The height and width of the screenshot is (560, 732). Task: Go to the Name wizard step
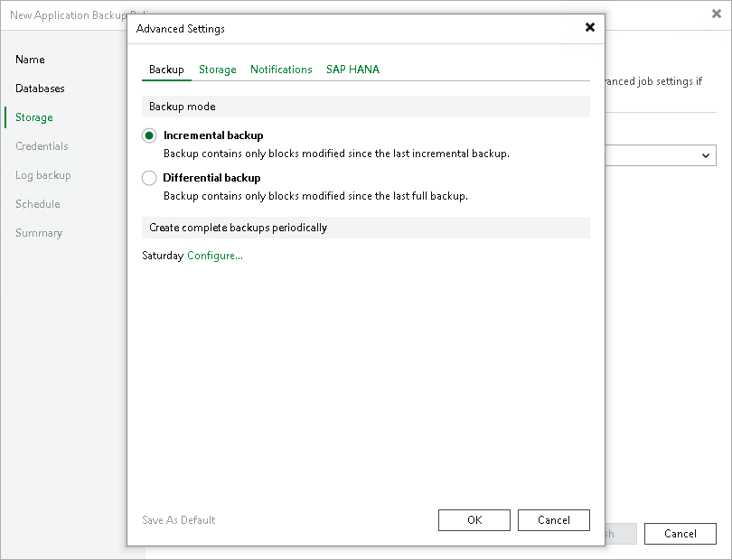(x=30, y=60)
